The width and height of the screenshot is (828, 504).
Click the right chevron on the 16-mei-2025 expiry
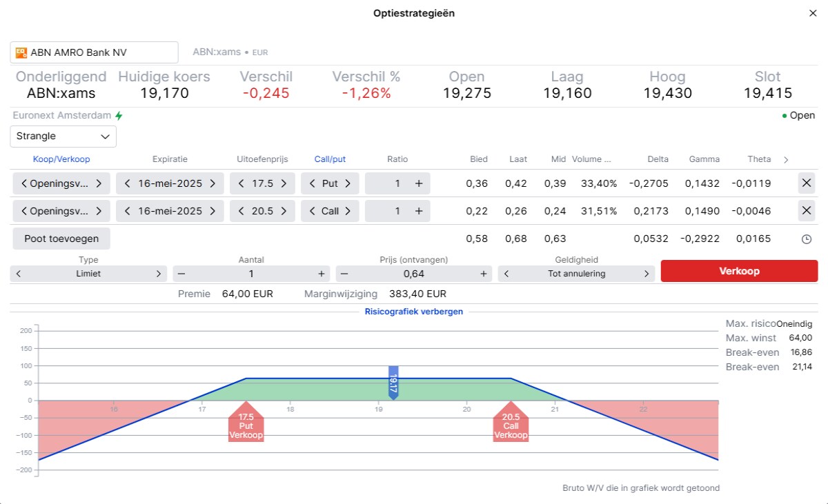[213, 183]
